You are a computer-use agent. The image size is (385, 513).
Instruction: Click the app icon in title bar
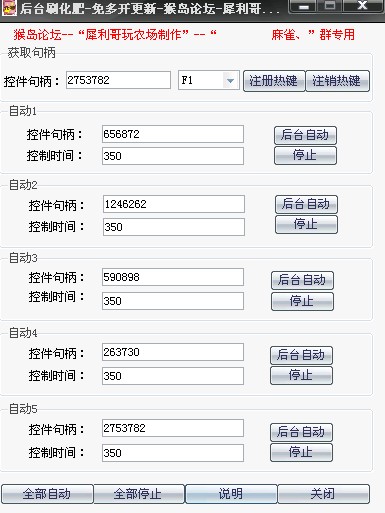tap(9, 8)
